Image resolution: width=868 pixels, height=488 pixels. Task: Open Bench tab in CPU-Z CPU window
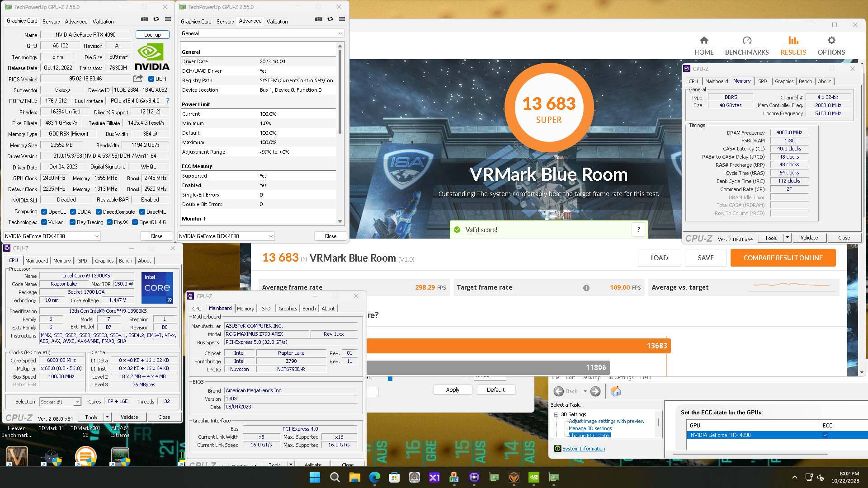coord(126,261)
